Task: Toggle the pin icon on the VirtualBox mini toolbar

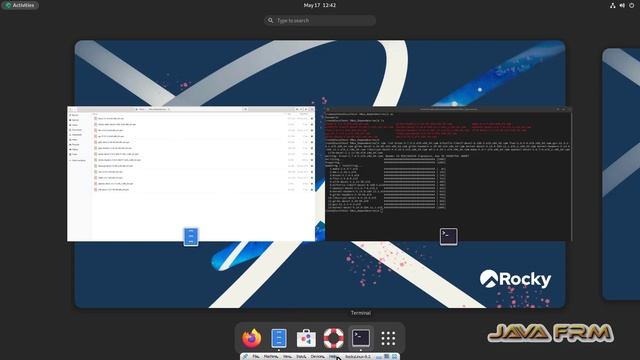Action: tap(245, 357)
